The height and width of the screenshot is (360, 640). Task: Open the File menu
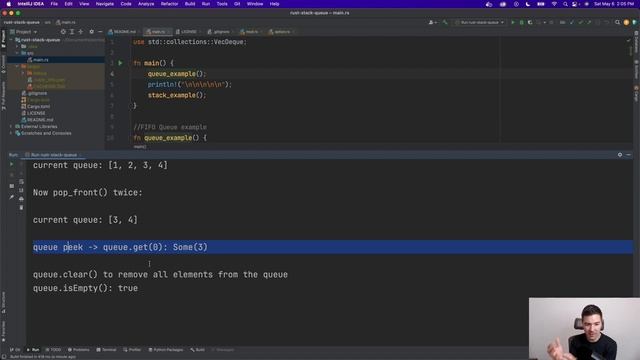(54, 4)
